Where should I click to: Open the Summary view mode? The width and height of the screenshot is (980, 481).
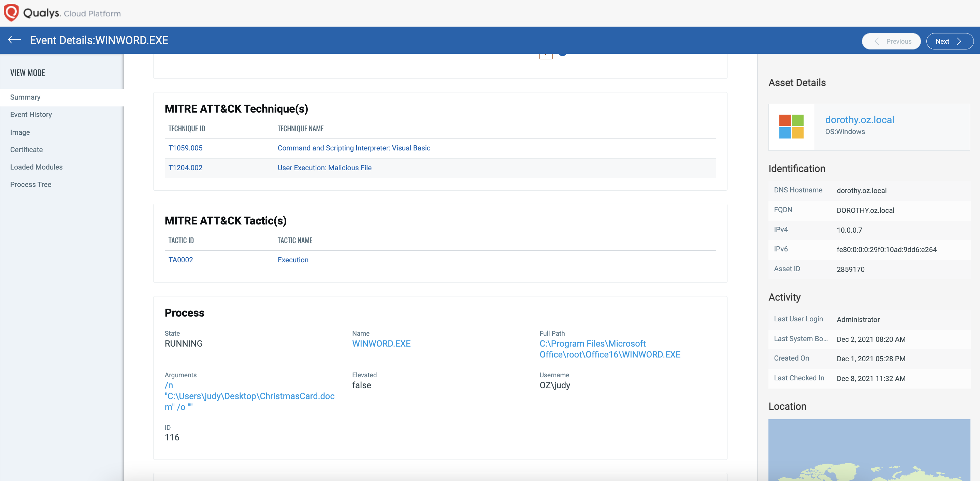25,97
